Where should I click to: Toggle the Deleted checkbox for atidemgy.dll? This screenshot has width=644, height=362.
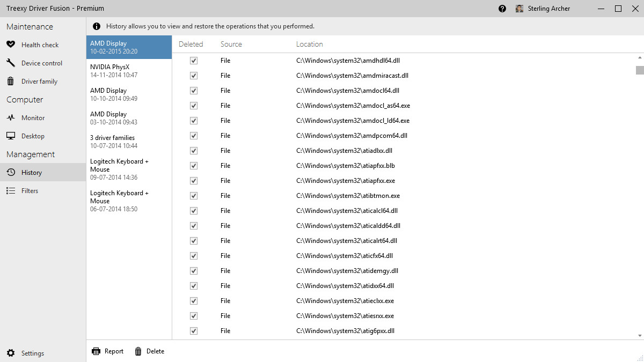[194, 271]
